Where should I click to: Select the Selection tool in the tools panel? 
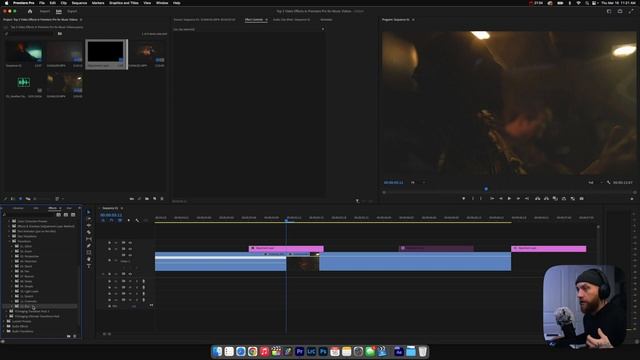(x=89, y=212)
